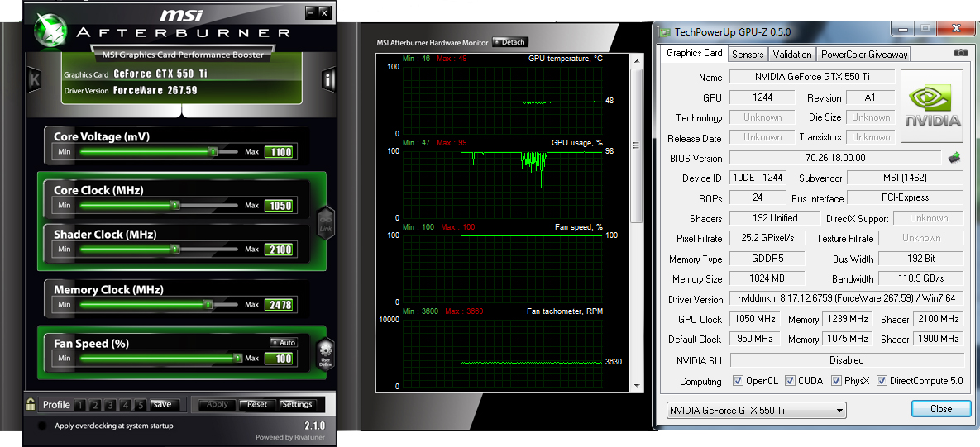
Task: Minimize the MSI Afterburner window
Action: point(311,12)
